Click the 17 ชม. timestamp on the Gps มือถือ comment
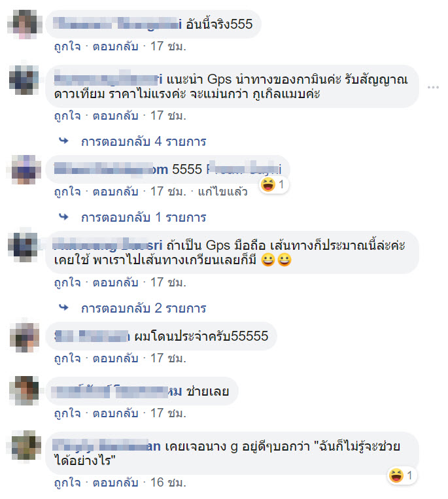This screenshot has width=448, height=499. click(x=168, y=283)
